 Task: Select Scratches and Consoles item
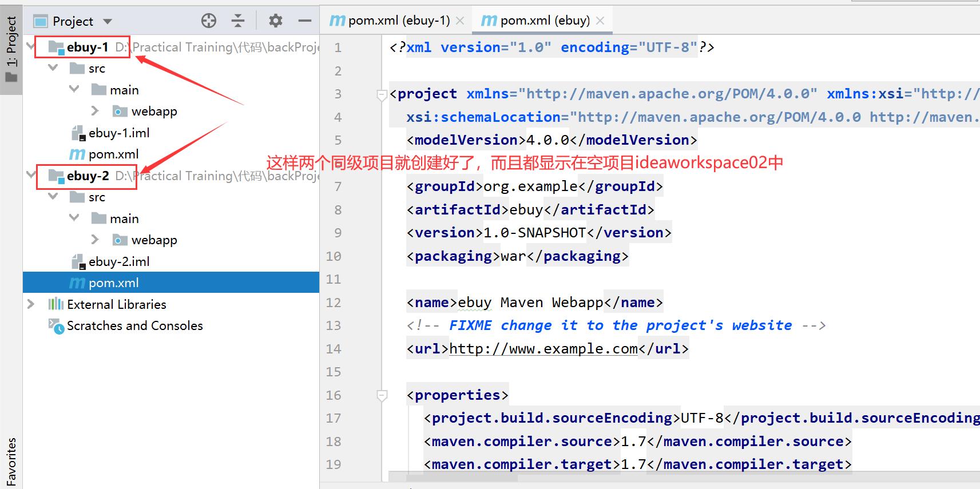click(135, 325)
